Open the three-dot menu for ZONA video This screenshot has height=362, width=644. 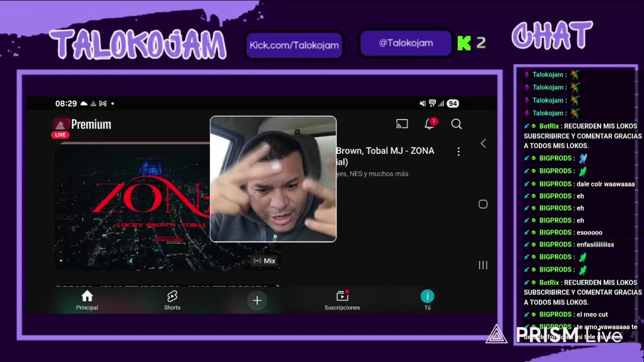coord(458,151)
